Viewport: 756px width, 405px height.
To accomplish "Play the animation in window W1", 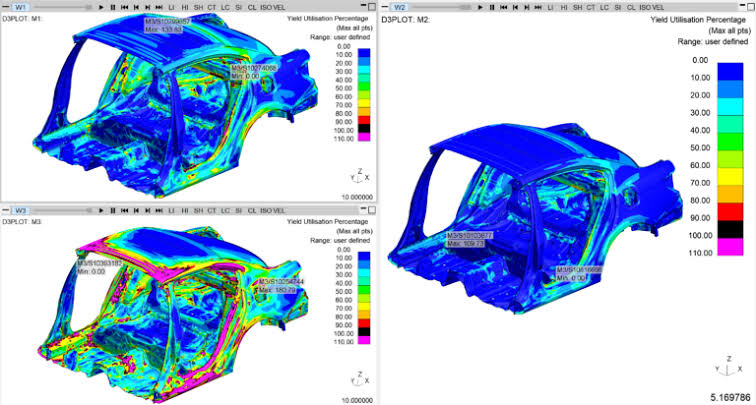I will click(101, 7).
